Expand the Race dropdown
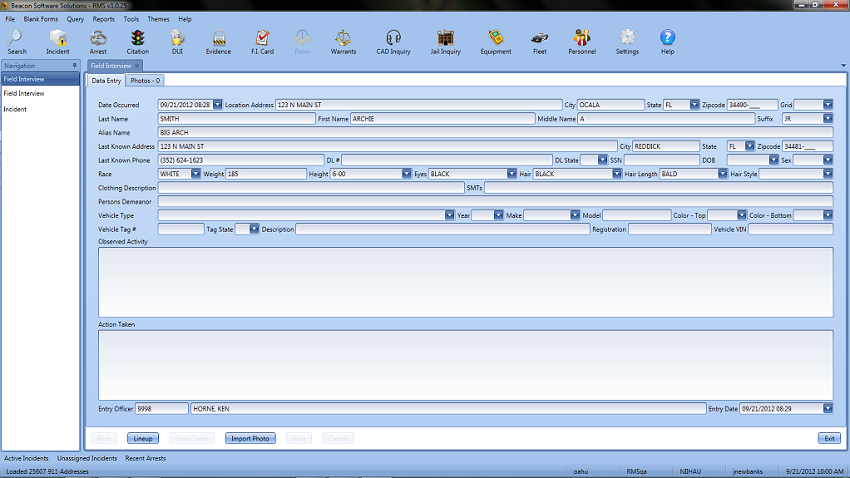This screenshot has height=478, width=850. pos(196,174)
